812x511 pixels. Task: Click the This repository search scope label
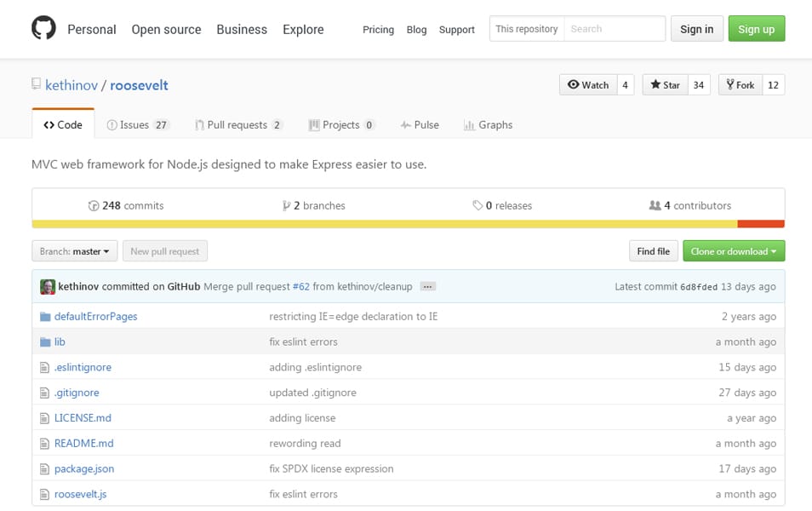pos(527,29)
